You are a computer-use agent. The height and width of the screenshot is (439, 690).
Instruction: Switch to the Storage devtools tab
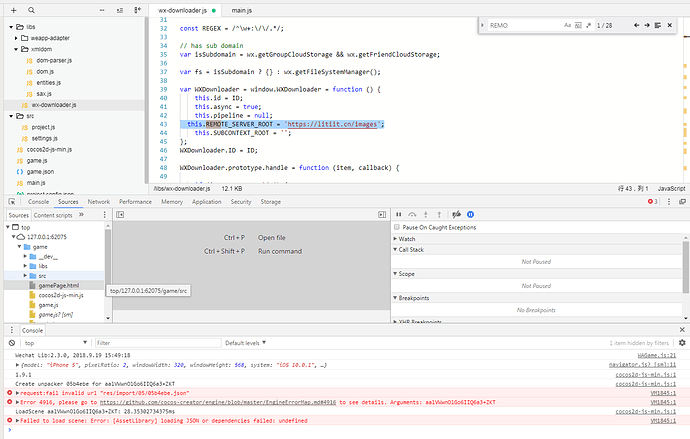[271, 201]
